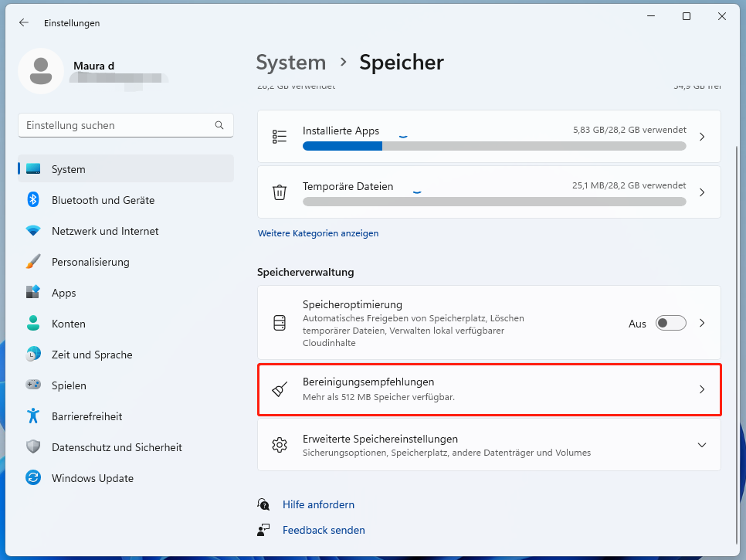Open Feedback senden
This screenshot has height=560, width=746.
coord(324,530)
